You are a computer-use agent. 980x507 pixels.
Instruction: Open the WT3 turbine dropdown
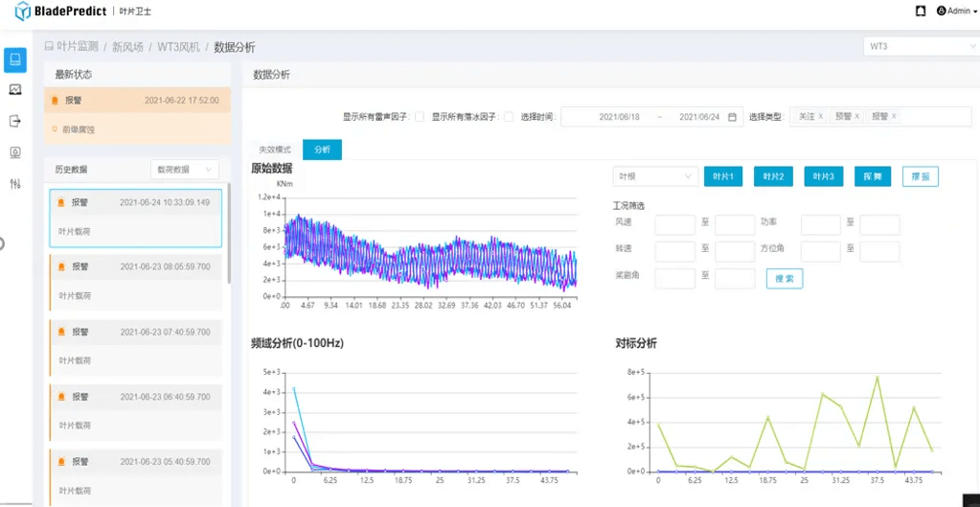click(x=921, y=47)
